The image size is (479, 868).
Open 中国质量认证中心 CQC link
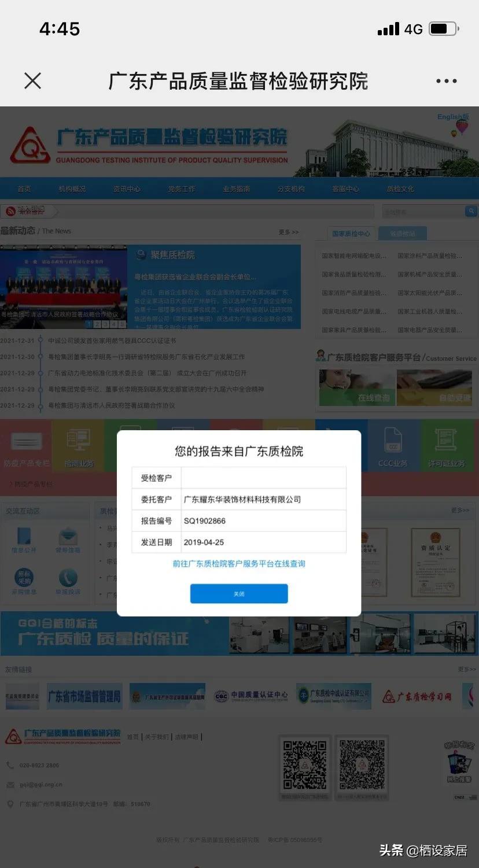250,696
